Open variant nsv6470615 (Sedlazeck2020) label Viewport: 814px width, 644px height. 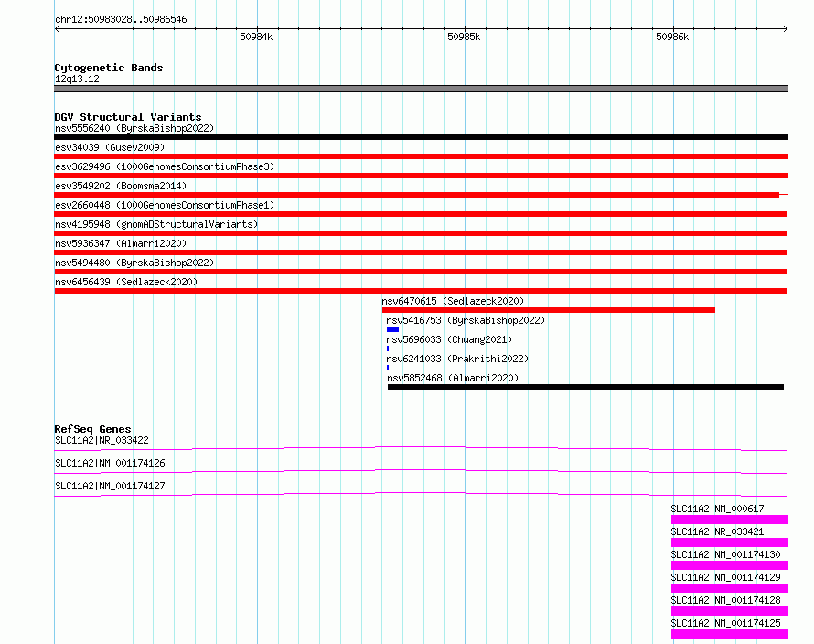[x=453, y=301]
